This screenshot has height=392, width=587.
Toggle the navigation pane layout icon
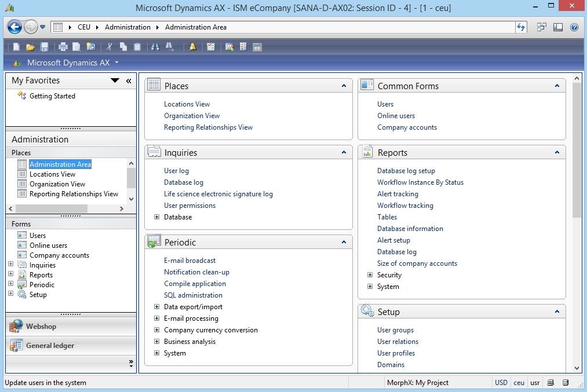[558, 27]
